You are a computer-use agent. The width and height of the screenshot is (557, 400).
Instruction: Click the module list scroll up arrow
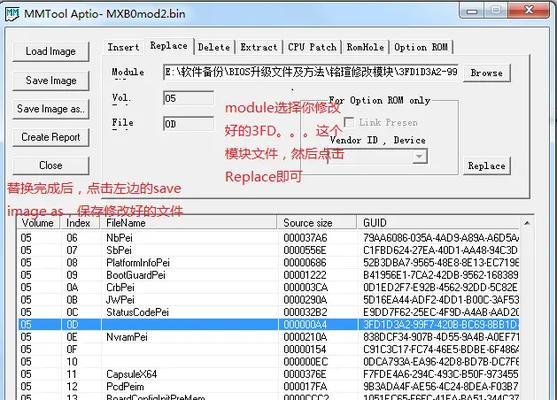[527, 223]
